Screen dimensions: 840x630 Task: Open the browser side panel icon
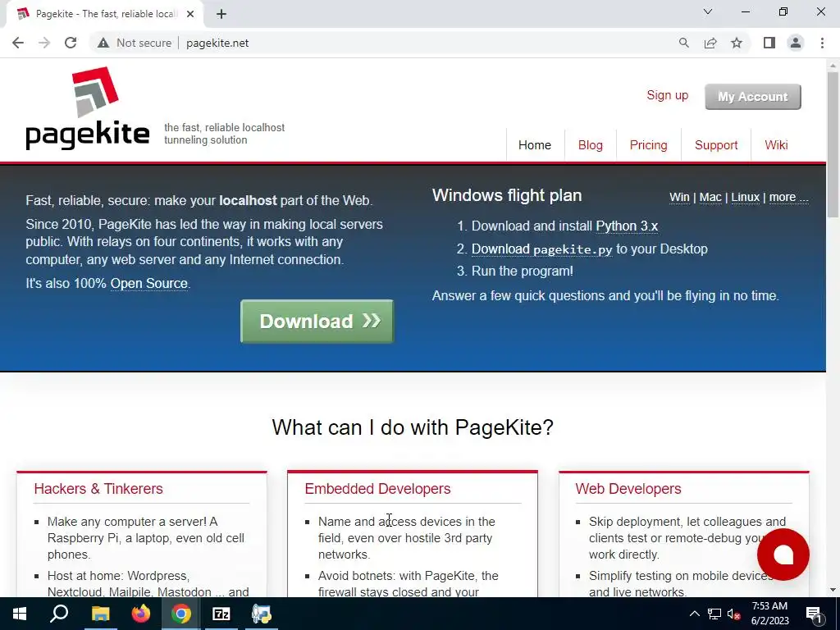[x=769, y=43]
